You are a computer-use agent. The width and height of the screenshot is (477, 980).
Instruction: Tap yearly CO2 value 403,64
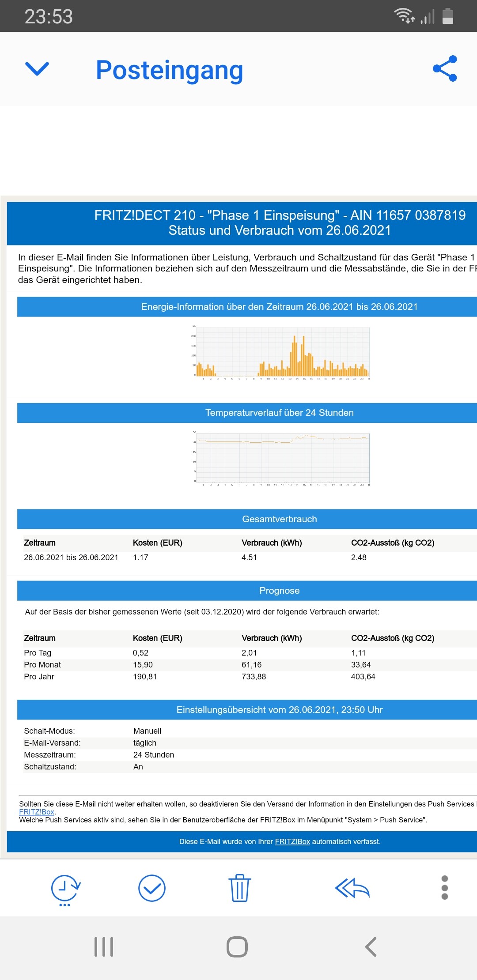coord(363,677)
